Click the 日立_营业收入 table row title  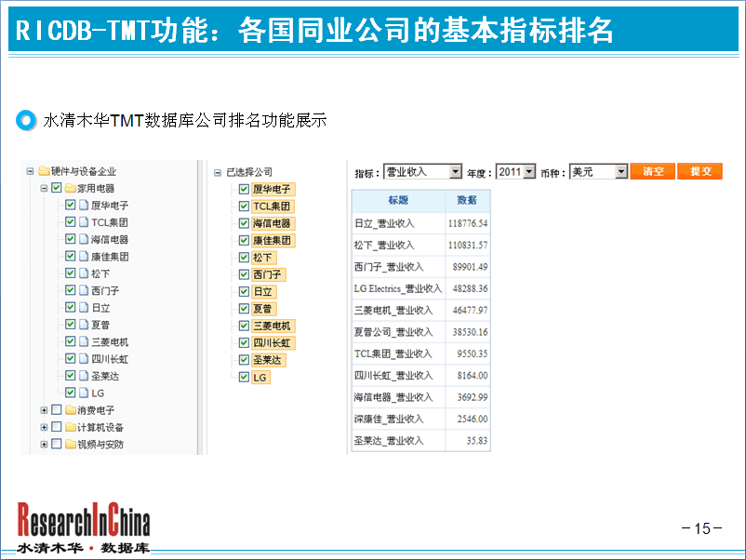tap(384, 223)
